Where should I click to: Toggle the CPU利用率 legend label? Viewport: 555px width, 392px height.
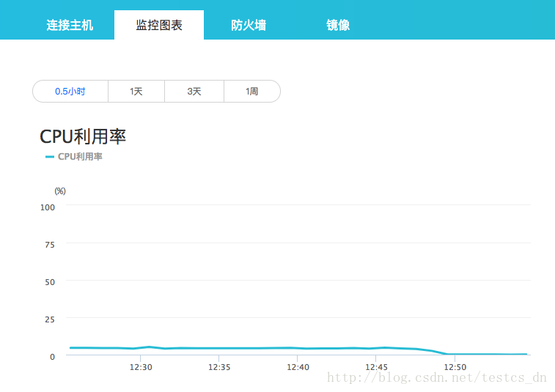(80, 157)
